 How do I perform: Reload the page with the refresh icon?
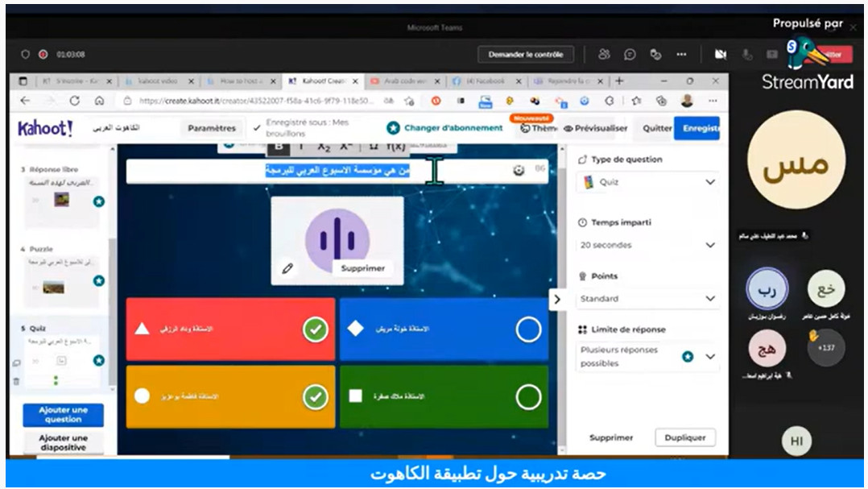click(x=74, y=101)
